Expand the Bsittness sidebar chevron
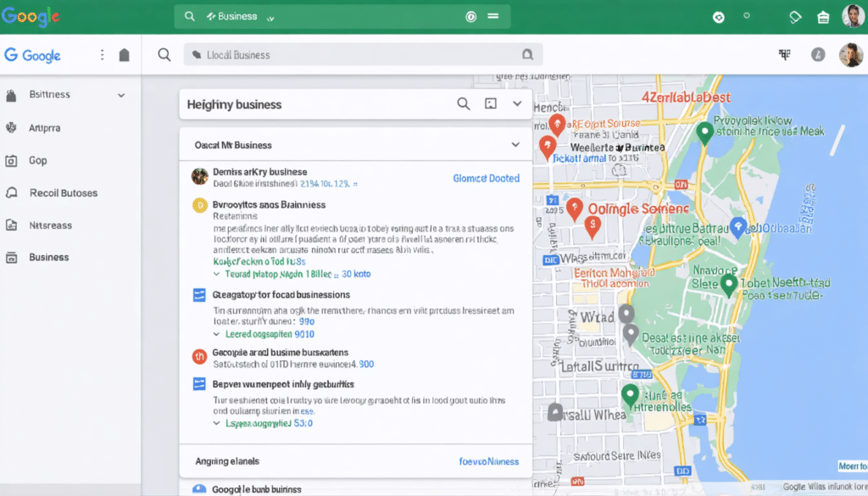 pyautogui.click(x=121, y=95)
